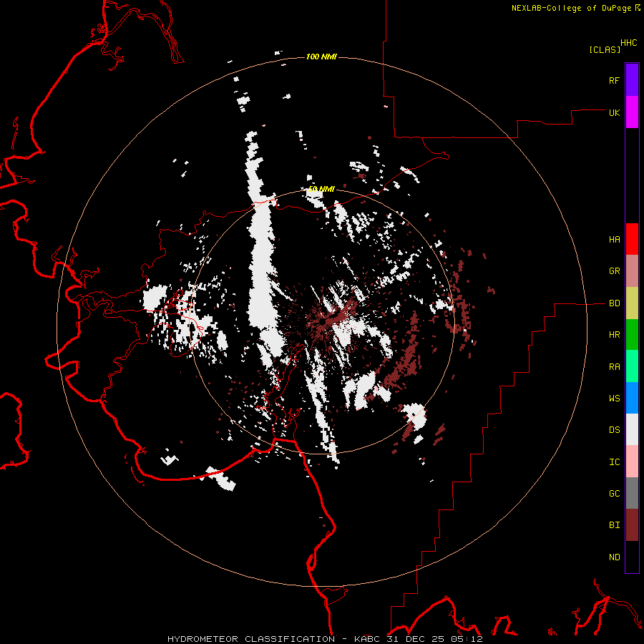
Task: Click the gray GC legend swatch
Action: point(632,493)
